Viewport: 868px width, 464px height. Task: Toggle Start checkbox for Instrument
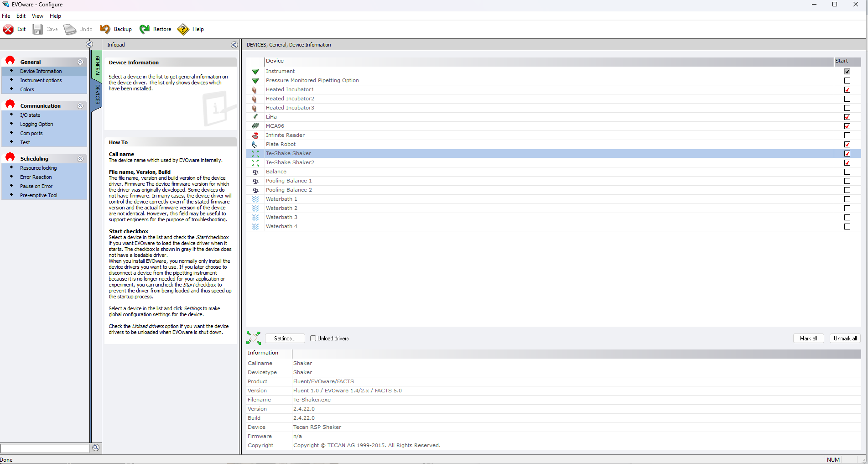pos(847,71)
